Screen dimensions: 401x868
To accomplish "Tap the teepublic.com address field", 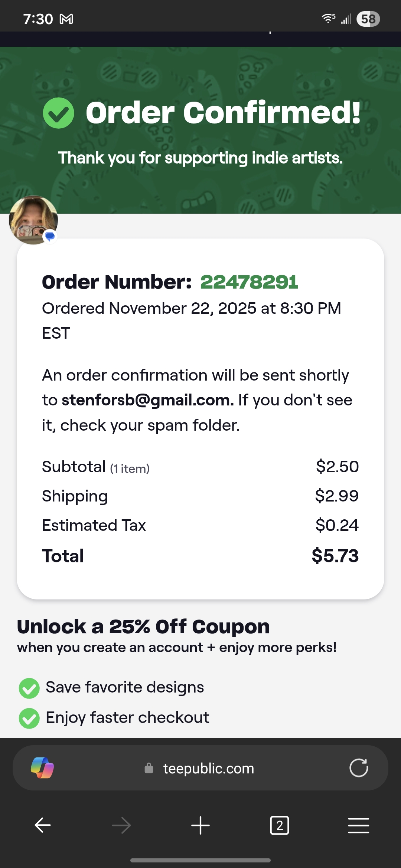I will tap(209, 768).
